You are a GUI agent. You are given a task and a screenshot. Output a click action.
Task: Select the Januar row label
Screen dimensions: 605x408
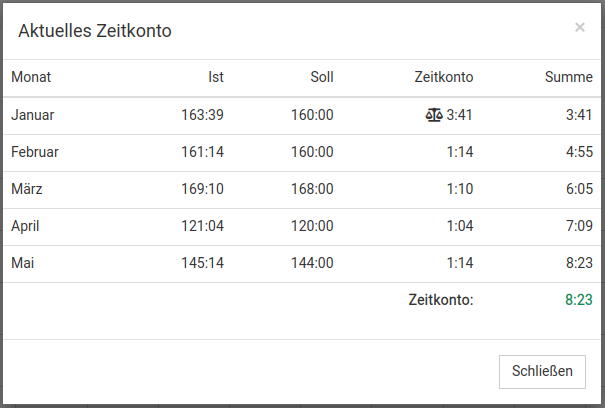(x=33, y=115)
